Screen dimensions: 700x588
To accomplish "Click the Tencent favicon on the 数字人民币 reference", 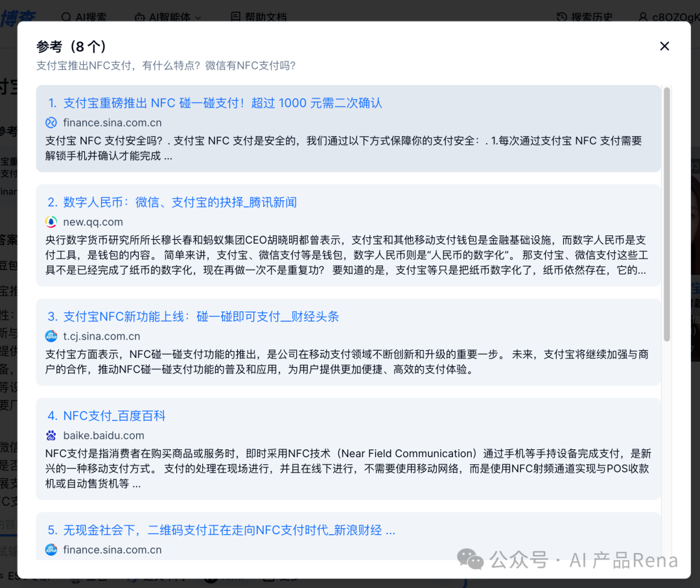I will (x=51, y=222).
